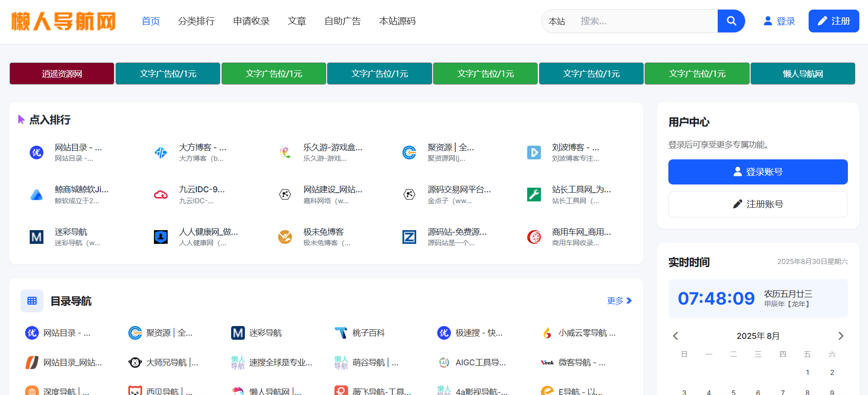Open the 本站 search scope dropdown
The image size is (868, 395).
[x=557, y=21]
